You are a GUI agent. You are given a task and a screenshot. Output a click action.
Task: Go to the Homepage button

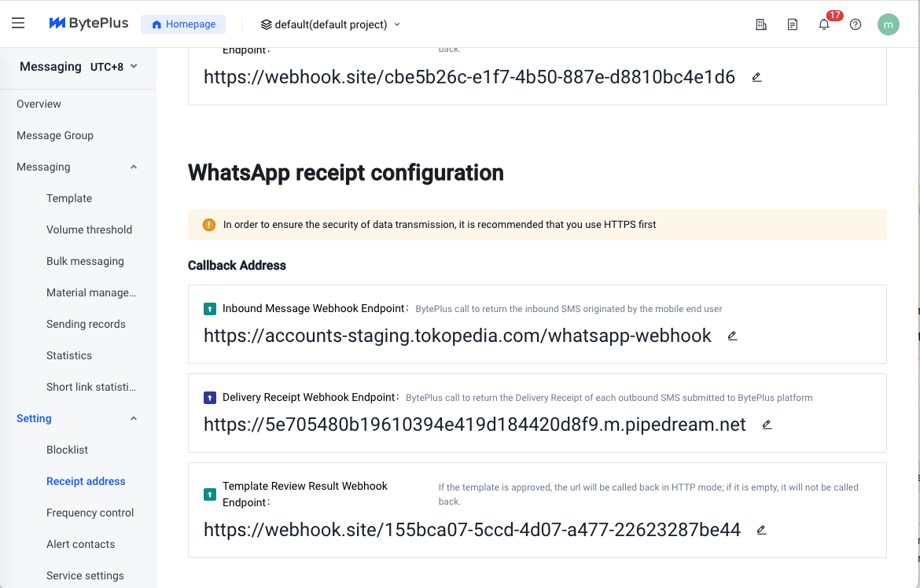click(x=183, y=24)
